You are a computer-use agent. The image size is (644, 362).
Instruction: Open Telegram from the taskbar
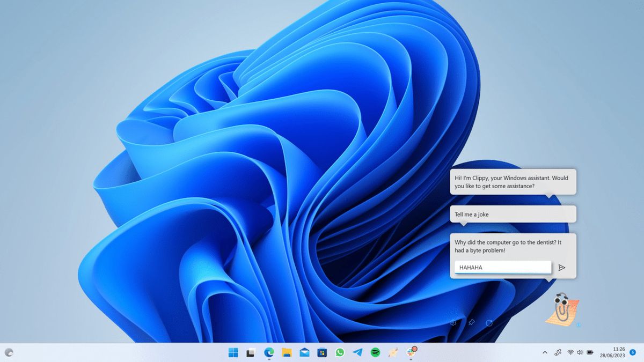point(357,352)
